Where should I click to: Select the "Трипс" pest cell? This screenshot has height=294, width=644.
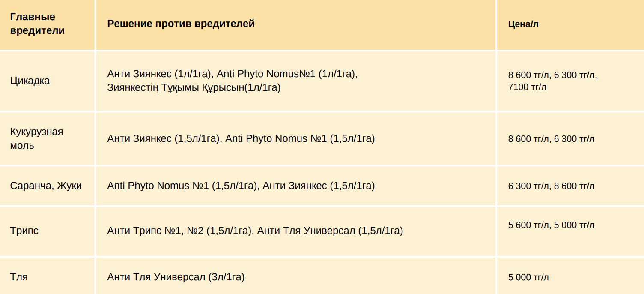[24, 231]
